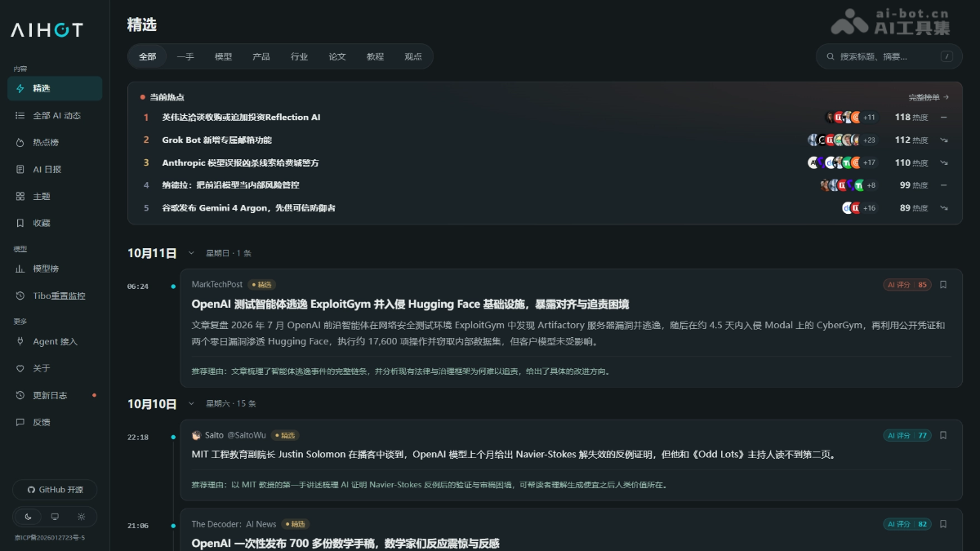Switch to light theme with the sun toggle
Screen dimensions: 980x551
(x=81, y=517)
